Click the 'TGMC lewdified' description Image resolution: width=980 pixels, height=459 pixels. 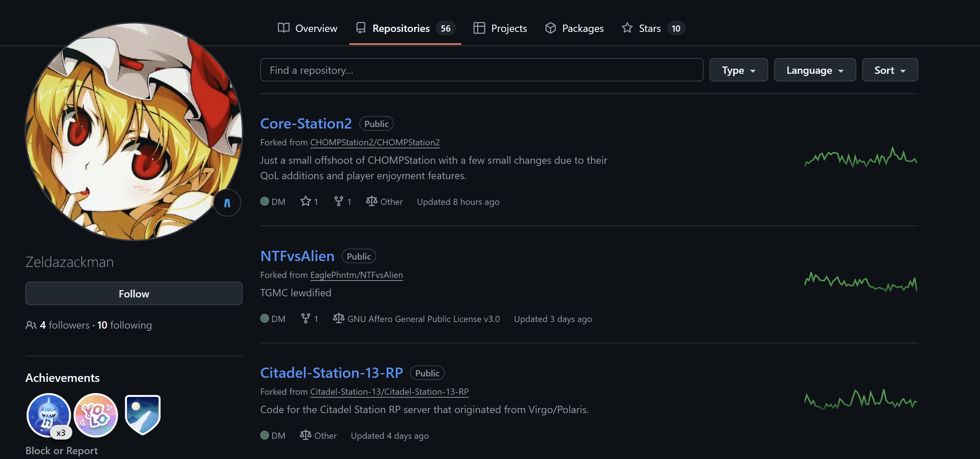295,293
